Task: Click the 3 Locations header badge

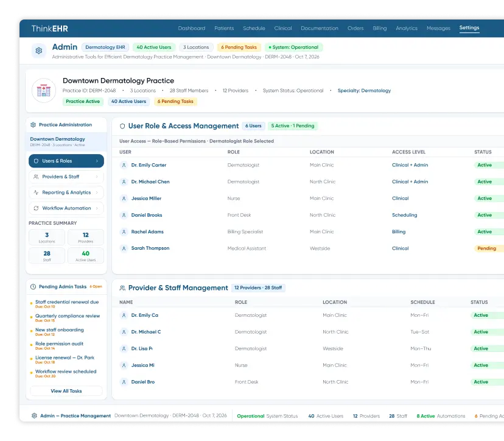Action: pos(196,48)
